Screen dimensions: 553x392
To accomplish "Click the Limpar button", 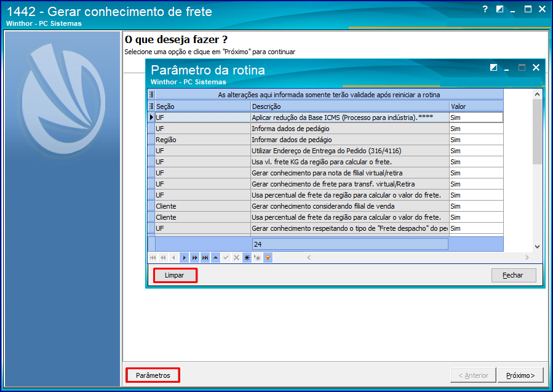I will 175,275.
